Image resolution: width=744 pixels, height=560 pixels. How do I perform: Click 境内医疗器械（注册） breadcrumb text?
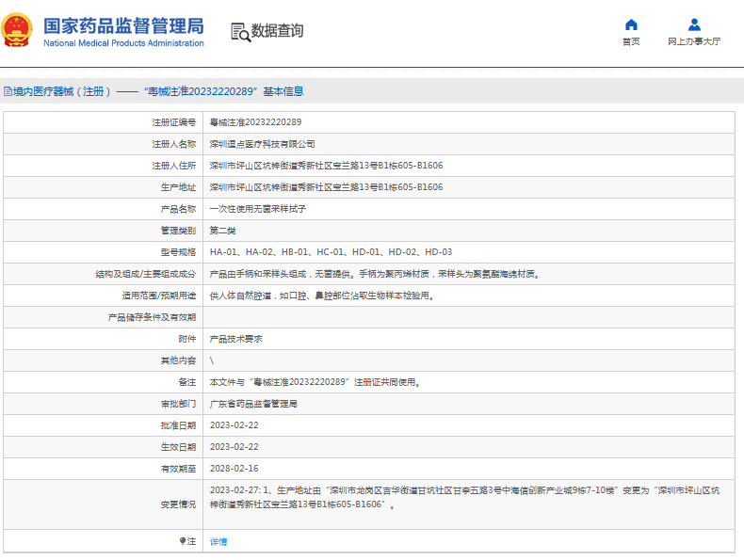point(62,91)
